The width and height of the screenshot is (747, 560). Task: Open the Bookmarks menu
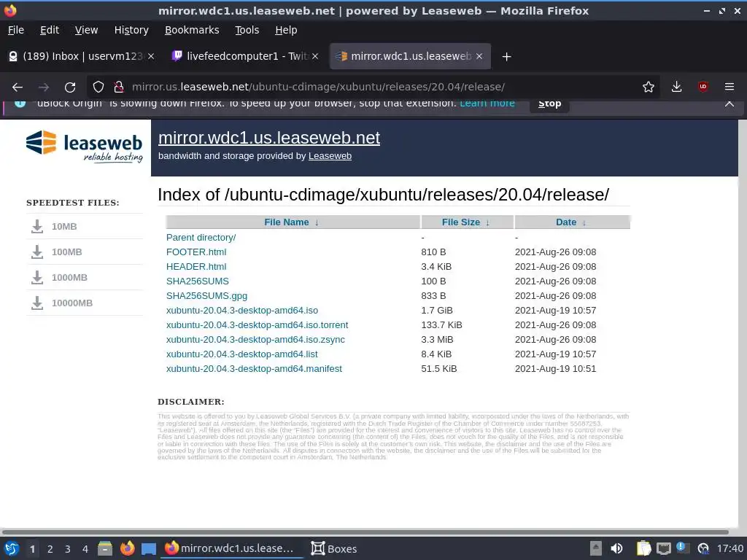tap(192, 30)
